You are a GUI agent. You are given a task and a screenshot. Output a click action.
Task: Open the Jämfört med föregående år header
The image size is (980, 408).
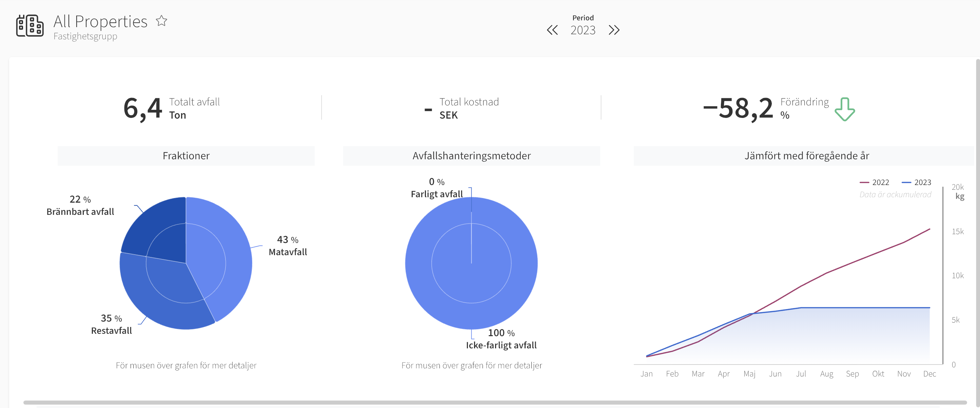click(x=806, y=156)
